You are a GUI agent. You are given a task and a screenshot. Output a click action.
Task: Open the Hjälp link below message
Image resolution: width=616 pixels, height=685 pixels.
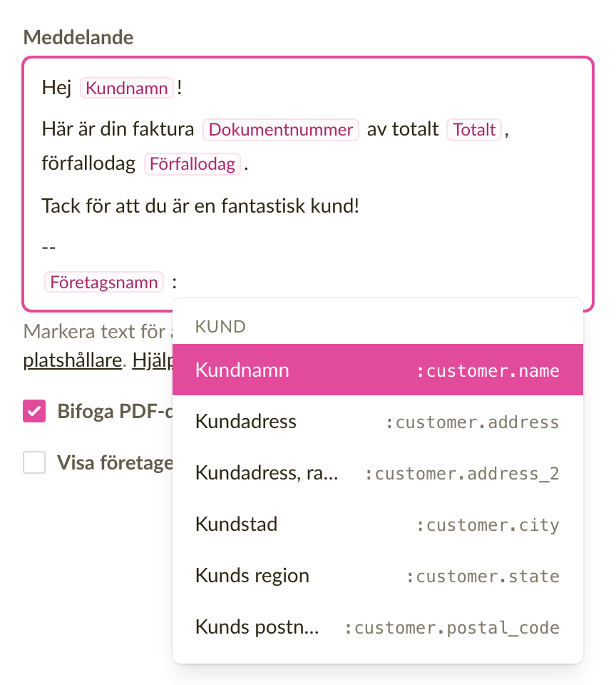(153, 360)
